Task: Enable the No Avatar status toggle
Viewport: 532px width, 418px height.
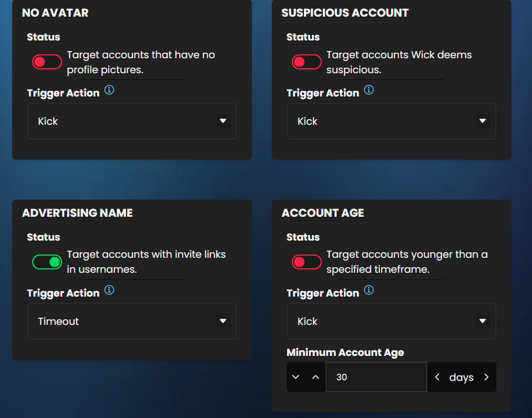Action: 47,62
